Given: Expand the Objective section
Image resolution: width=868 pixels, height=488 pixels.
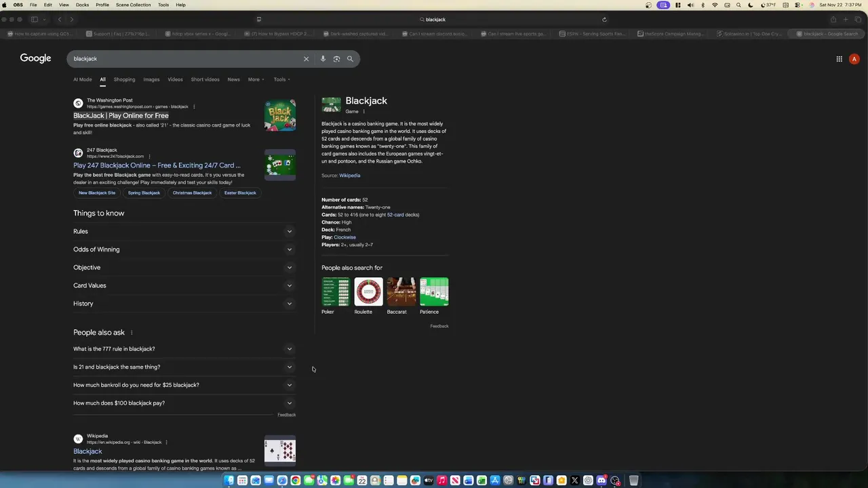Looking at the screenshot, I should tap(184, 268).
